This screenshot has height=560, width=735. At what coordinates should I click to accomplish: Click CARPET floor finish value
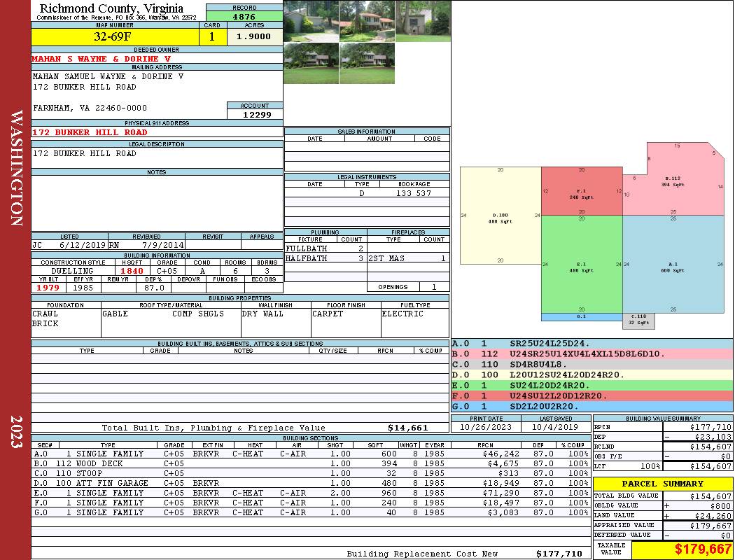328,314
